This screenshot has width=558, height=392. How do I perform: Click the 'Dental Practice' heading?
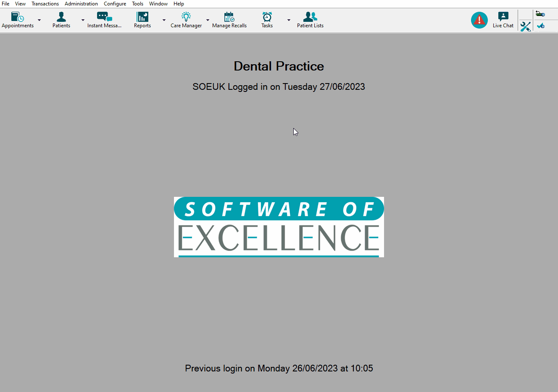click(x=279, y=66)
